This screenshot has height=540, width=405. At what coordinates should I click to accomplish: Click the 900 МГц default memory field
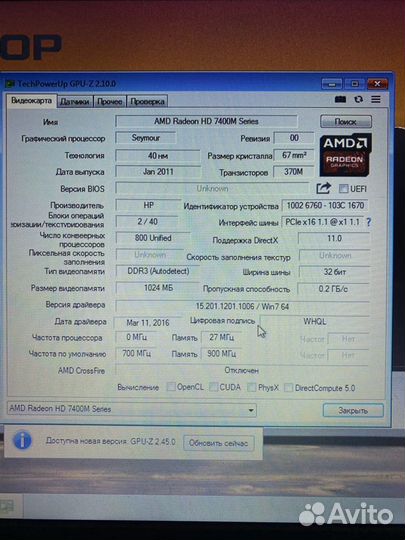point(221,354)
